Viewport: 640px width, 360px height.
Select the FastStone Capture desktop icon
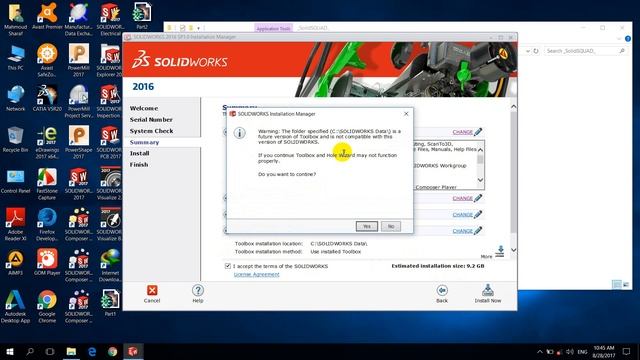point(47,183)
